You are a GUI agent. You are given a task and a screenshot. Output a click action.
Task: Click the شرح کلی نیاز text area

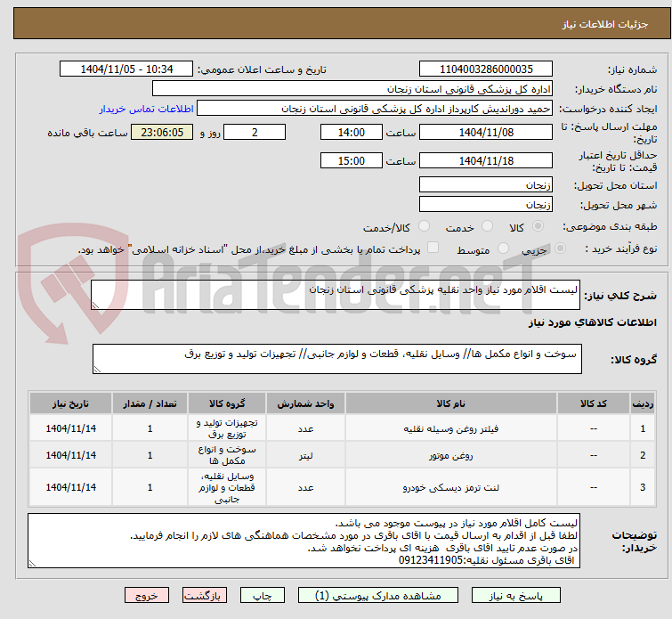pyautogui.click(x=336, y=295)
